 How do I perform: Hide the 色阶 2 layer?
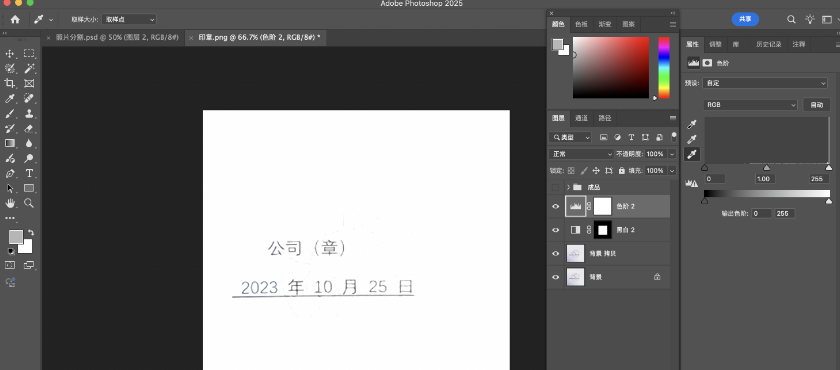pos(556,206)
